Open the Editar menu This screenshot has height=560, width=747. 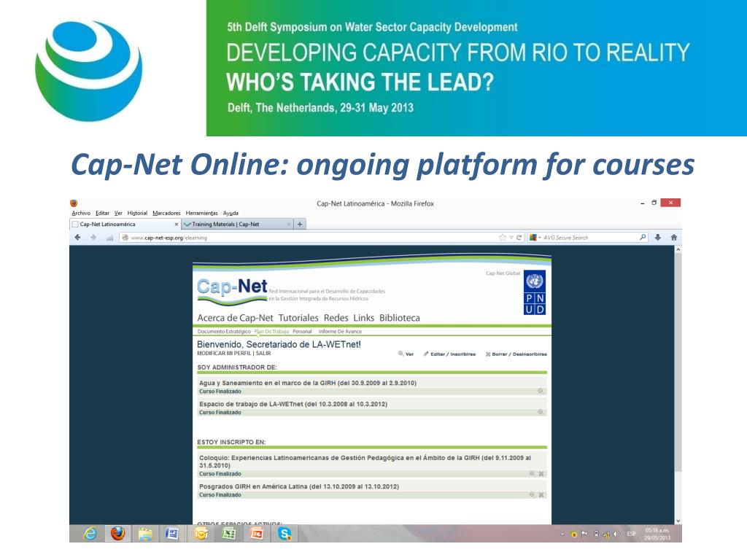[x=102, y=213]
